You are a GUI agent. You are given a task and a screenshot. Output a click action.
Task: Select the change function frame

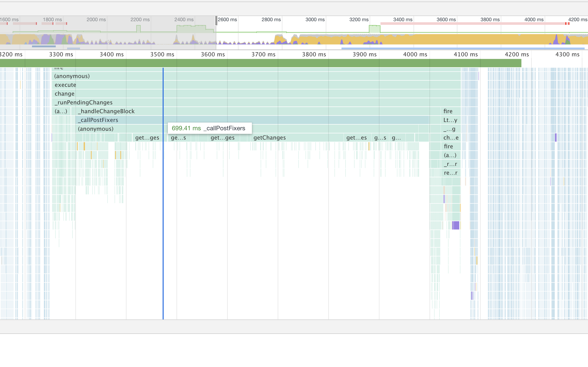click(x=256, y=94)
